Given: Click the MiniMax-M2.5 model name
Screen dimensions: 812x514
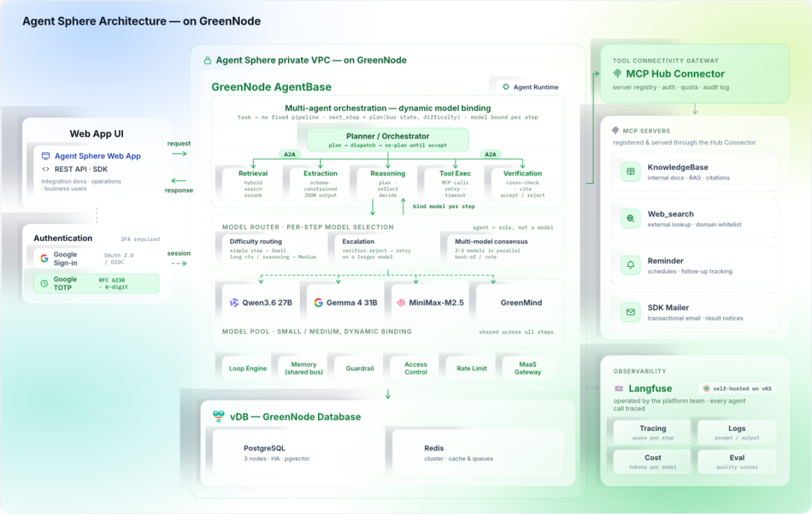Looking at the screenshot, I should click(x=437, y=303).
